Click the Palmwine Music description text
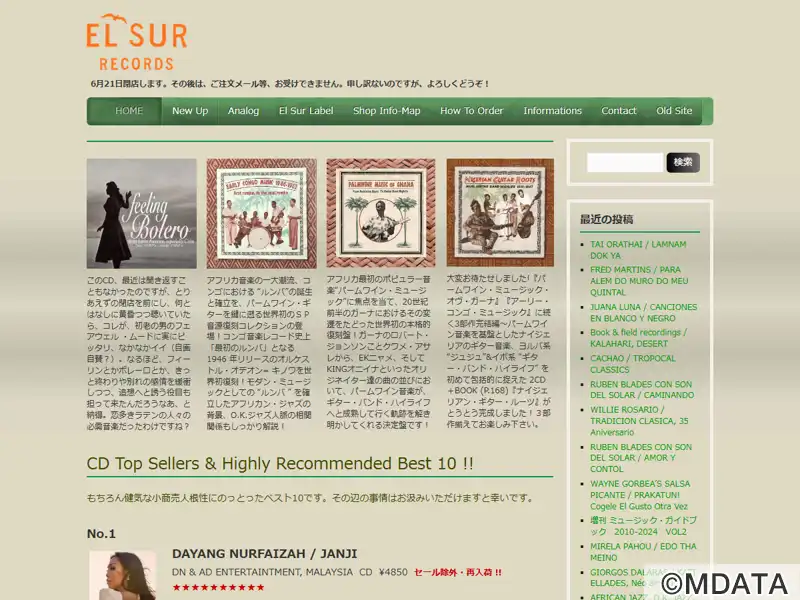This screenshot has height=600, width=800. pyautogui.click(x=379, y=352)
